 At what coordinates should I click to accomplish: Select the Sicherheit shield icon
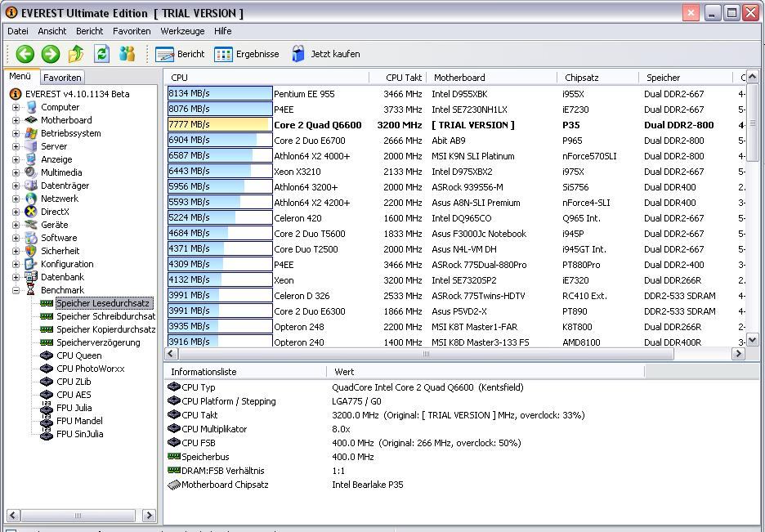pos(31,251)
